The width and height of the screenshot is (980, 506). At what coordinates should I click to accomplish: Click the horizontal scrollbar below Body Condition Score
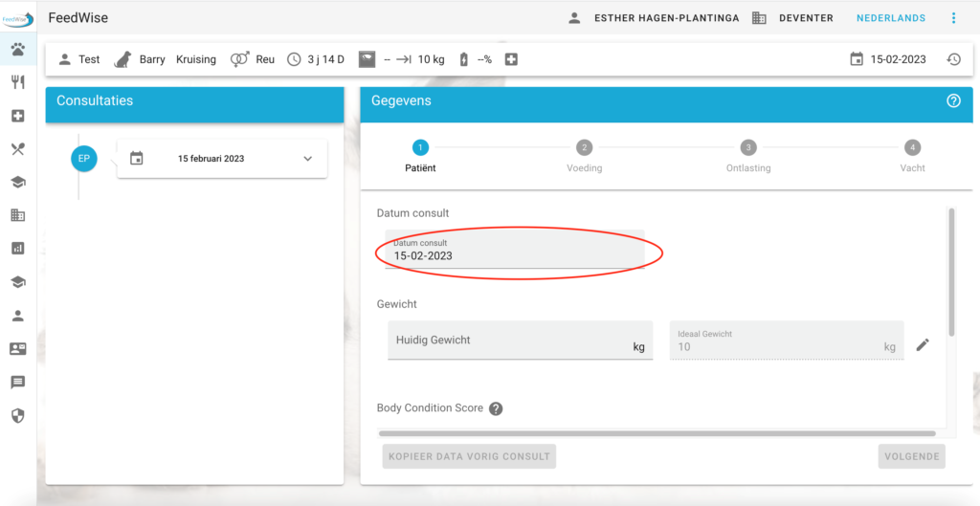[x=657, y=433]
